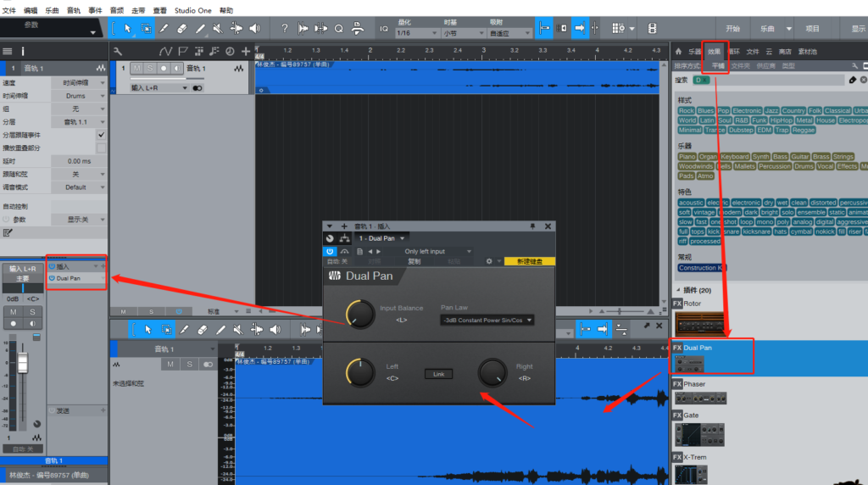Clear browser search with X icon

point(864,81)
